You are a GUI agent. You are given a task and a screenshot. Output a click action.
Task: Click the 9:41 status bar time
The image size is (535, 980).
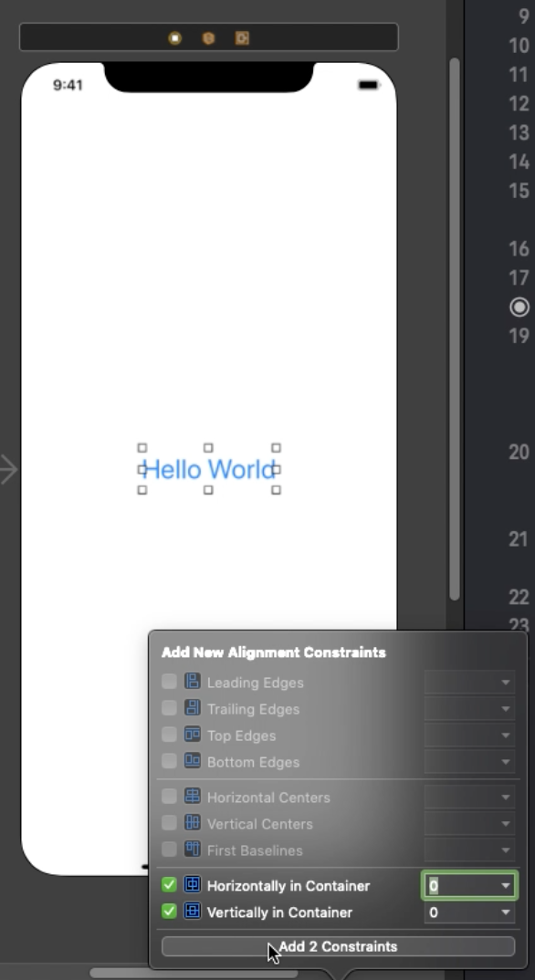tap(68, 85)
